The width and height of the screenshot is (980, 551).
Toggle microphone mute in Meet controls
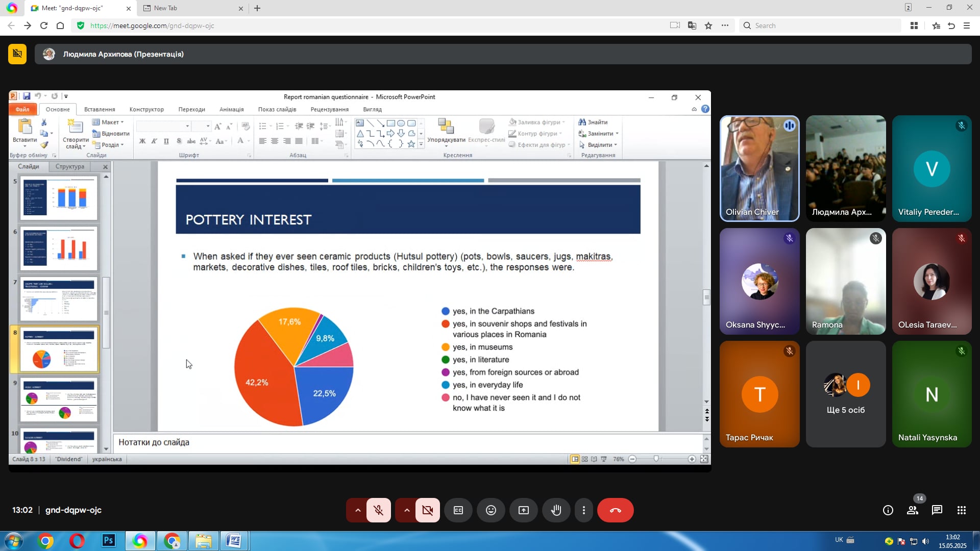[378, 510]
